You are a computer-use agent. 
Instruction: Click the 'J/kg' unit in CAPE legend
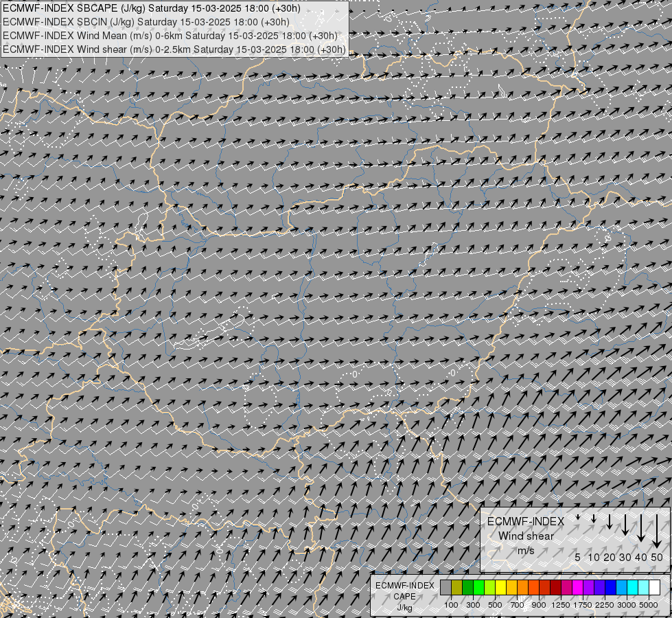click(404, 608)
